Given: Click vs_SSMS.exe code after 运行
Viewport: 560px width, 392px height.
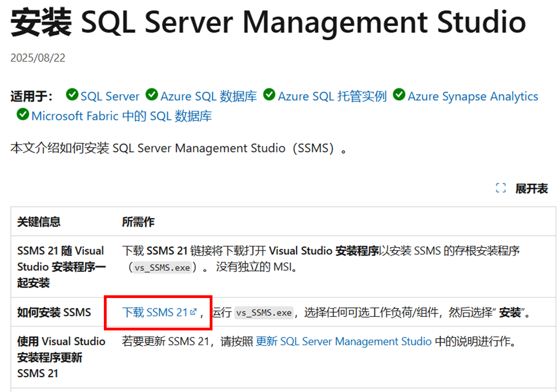Looking at the screenshot, I should (264, 313).
